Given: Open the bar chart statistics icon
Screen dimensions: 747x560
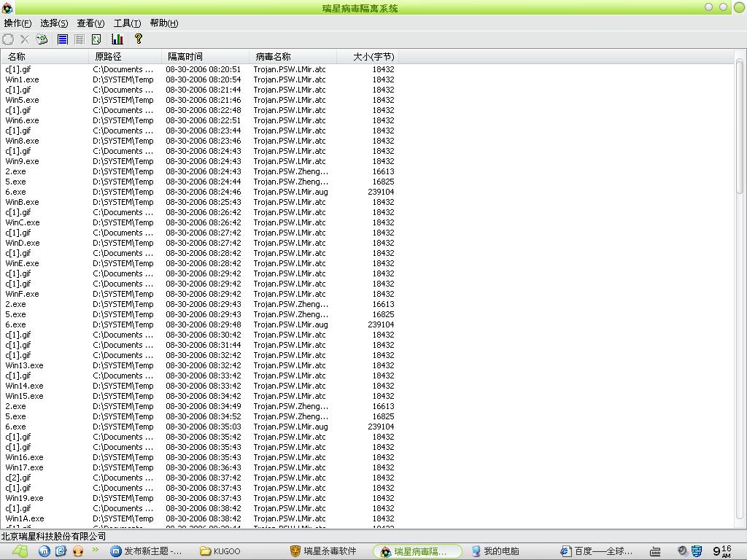Looking at the screenshot, I should pyautogui.click(x=117, y=39).
